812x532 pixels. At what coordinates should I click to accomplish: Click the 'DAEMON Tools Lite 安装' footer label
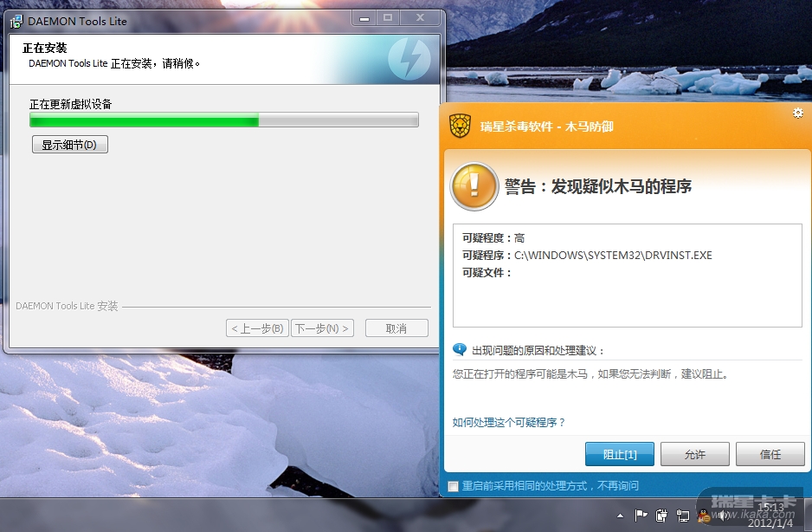click(67, 306)
